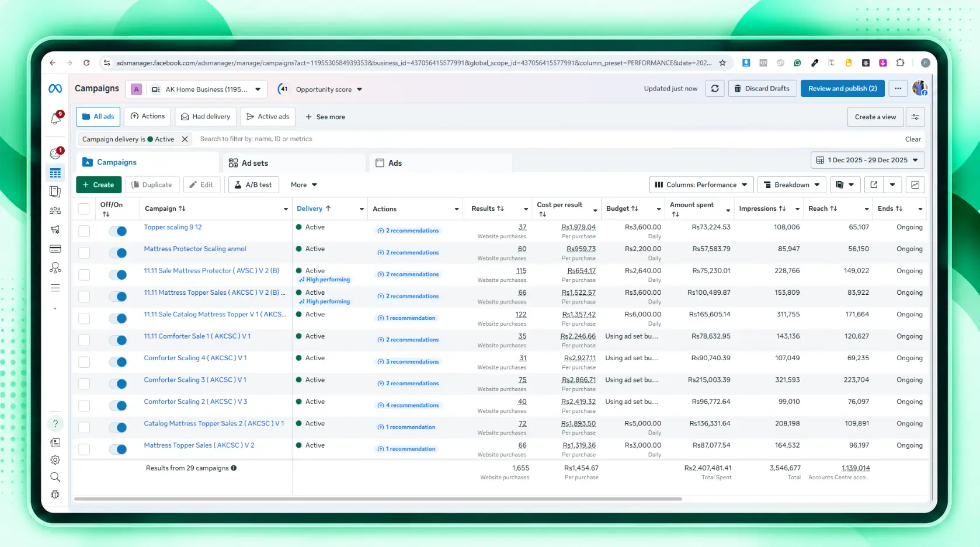Check the box for Mattress Topper Sales V 2 row
The height and width of the screenshot is (547, 980).
coord(84,449)
